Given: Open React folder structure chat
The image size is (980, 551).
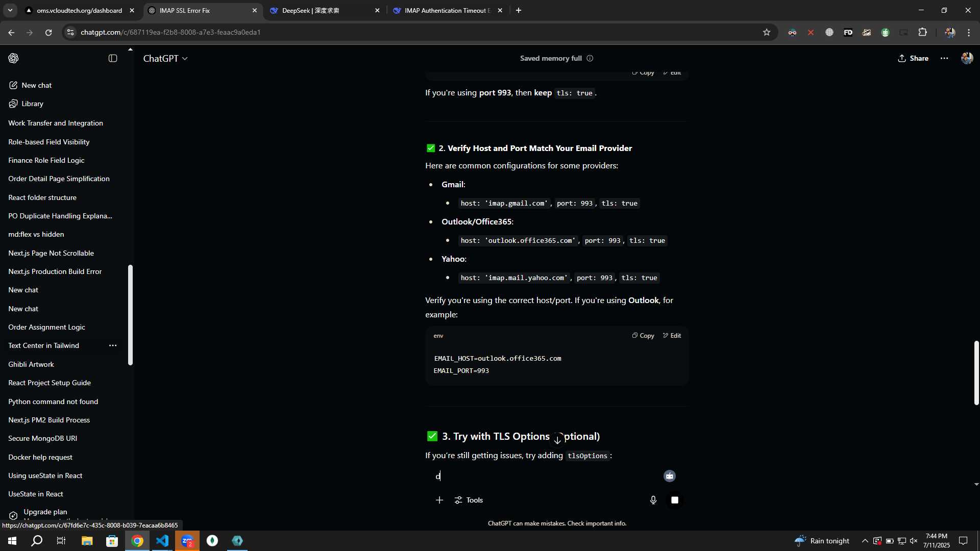Looking at the screenshot, I should click(42, 197).
